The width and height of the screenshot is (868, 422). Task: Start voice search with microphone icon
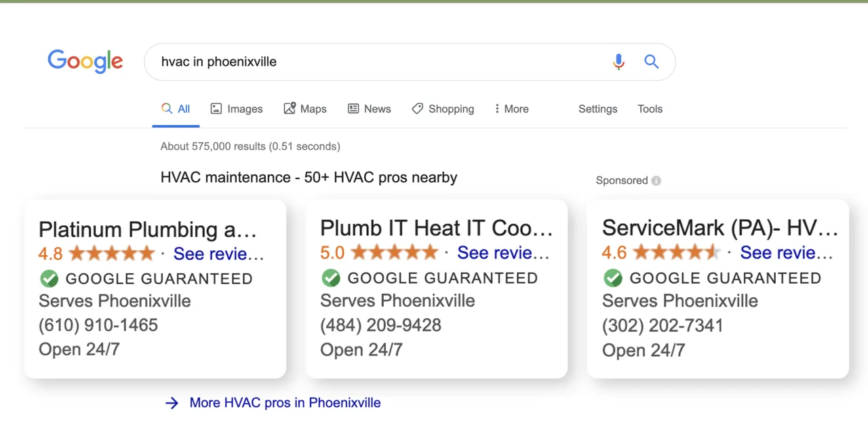[x=618, y=62]
